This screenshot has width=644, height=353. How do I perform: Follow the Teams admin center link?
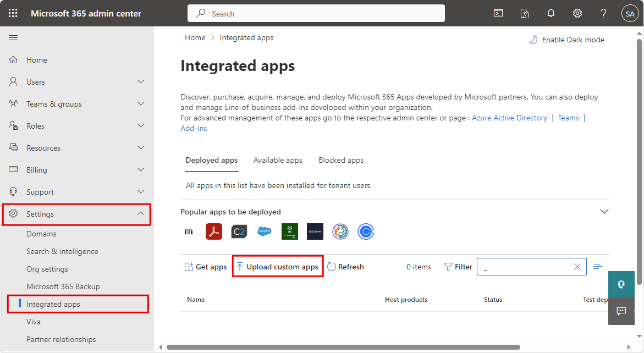pyautogui.click(x=569, y=118)
